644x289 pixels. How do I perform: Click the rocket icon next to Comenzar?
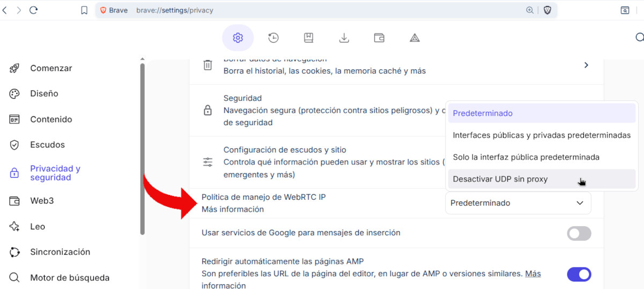(x=14, y=68)
